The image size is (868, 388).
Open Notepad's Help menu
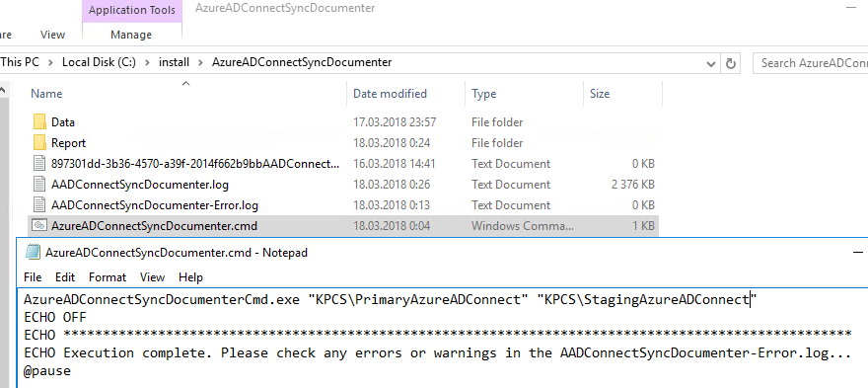click(x=190, y=277)
